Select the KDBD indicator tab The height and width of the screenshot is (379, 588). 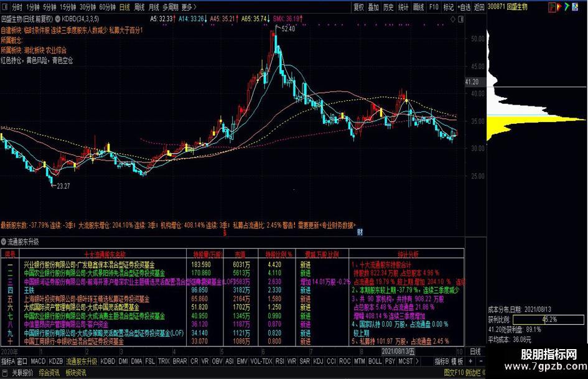pos(108,362)
